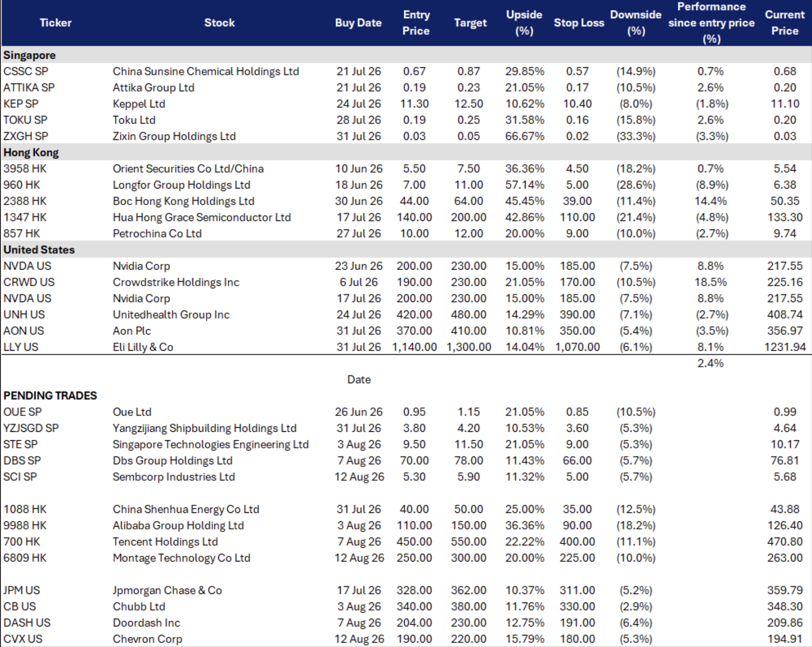Image resolution: width=812 pixels, height=647 pixels.
Task: Click the Stop Loss column header
Action: 579,23
